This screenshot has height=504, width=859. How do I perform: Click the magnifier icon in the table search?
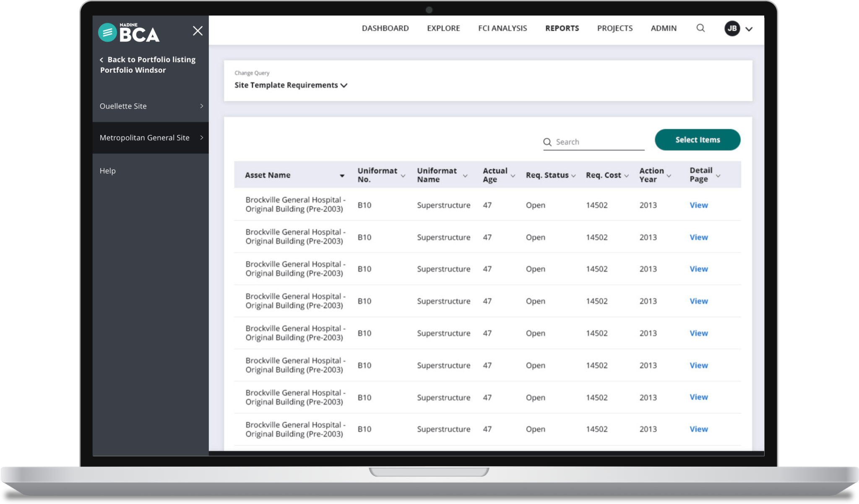click(x=547, y=142)
